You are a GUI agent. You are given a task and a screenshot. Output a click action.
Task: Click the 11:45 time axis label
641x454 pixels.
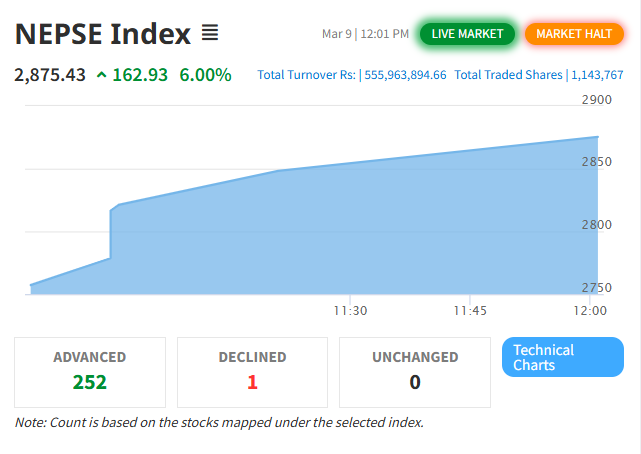(x=469, y=311)
